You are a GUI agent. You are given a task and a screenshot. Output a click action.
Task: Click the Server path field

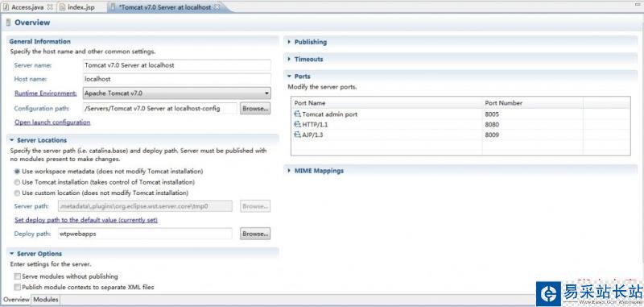pyautogui.click(x=146, y=206)
